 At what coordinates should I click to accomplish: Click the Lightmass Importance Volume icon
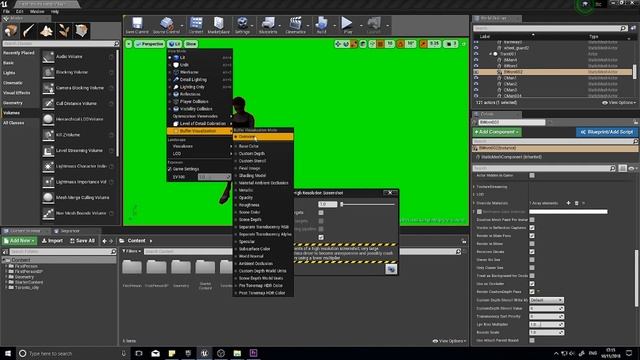pos(48,182)
